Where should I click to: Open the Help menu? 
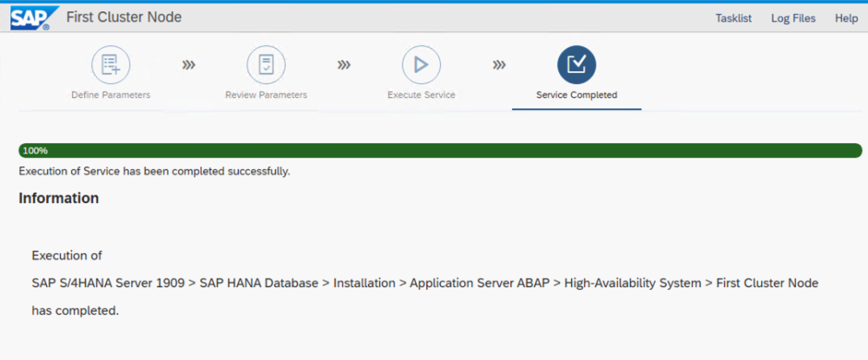point(846,18)
